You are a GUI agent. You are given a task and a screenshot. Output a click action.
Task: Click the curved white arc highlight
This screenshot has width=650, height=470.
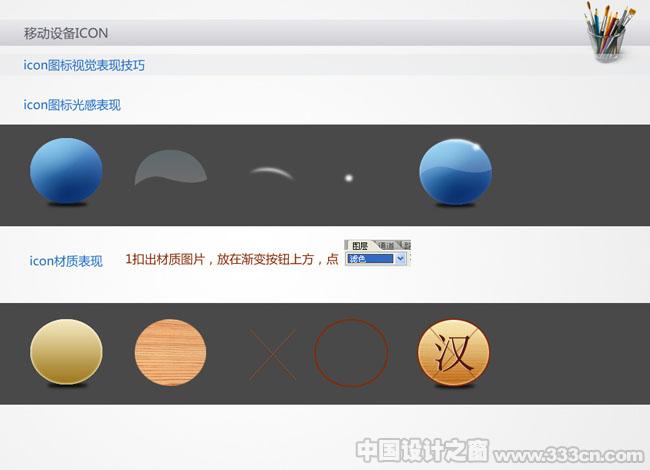click(272, 172)
